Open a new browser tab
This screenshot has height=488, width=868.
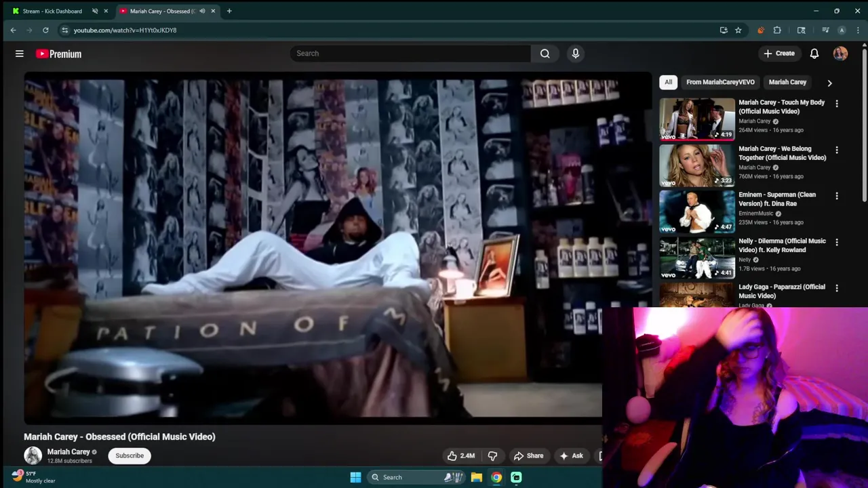coord(229,11)
